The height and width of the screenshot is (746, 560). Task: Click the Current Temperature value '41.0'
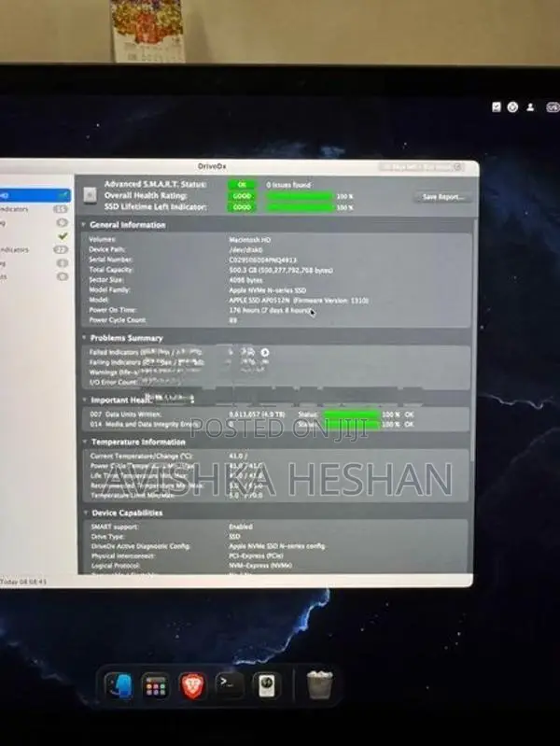click(237, 456)
